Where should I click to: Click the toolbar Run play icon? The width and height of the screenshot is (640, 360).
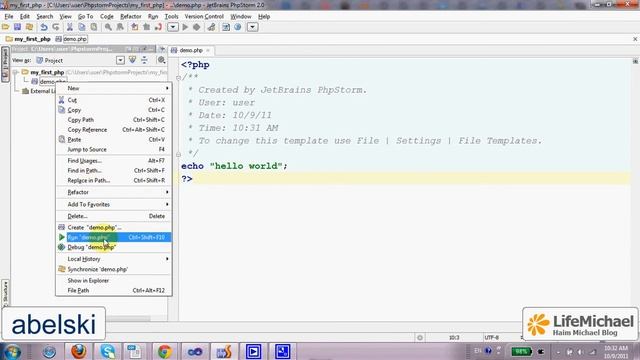pos(185,27)
